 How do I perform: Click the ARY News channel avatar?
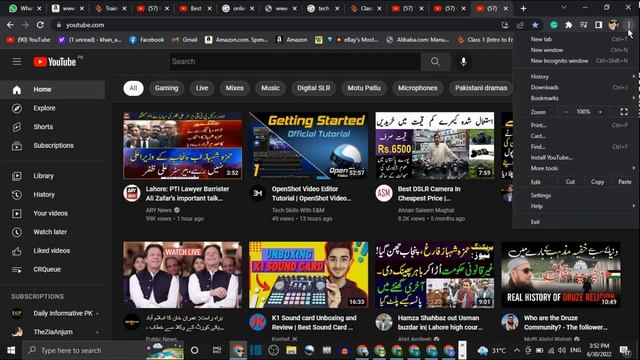click(x=132, y=193)
